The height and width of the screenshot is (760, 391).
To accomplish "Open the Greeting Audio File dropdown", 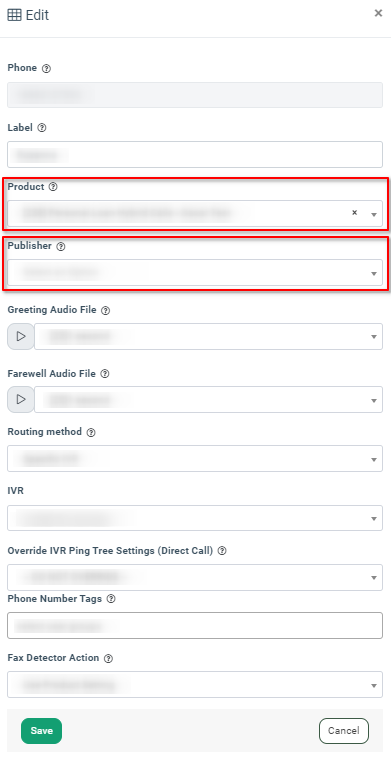I will click(x=208, y=336).
